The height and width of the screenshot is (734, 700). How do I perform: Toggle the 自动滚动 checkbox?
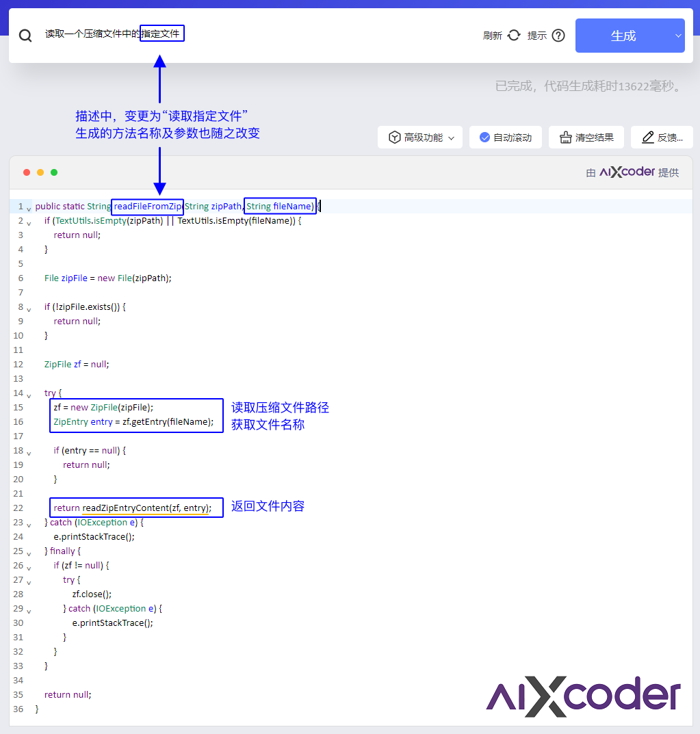[x=484, y=137]
